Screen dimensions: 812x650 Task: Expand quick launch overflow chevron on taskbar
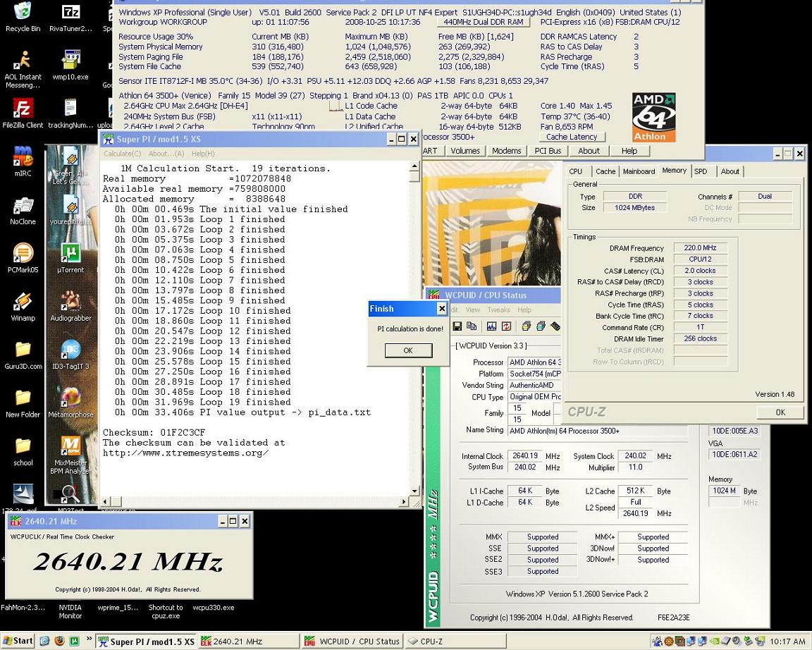pyautogui.click(x=90, y=639)
